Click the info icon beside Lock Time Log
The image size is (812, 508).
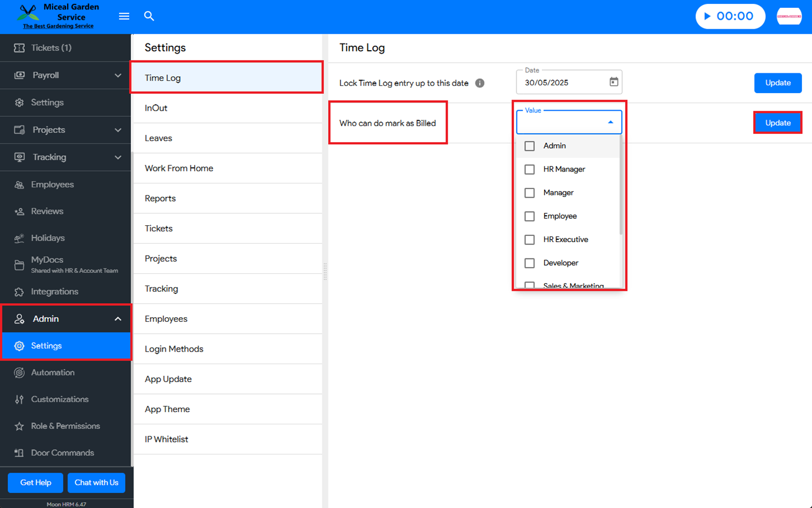point(480,83)
